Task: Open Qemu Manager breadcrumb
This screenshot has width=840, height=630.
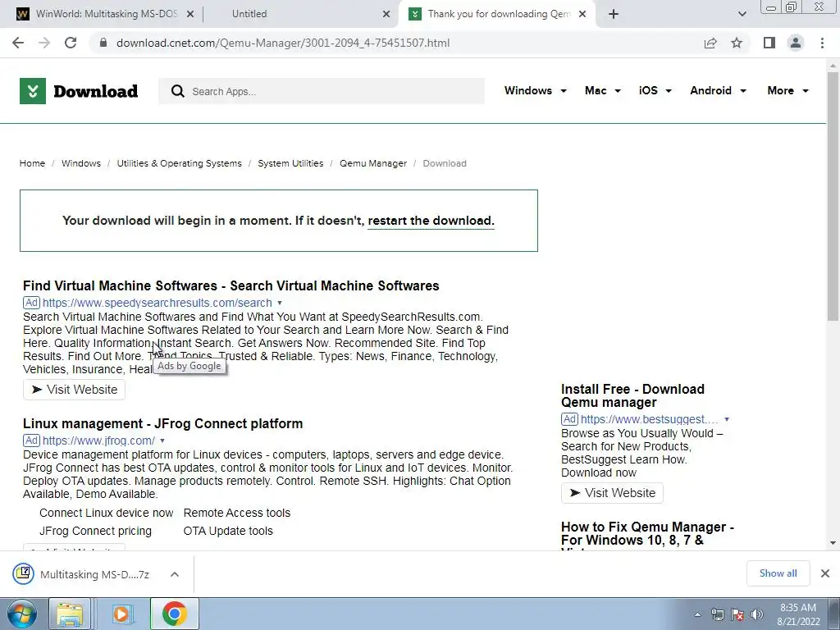Action: click(x=373, y=163)
